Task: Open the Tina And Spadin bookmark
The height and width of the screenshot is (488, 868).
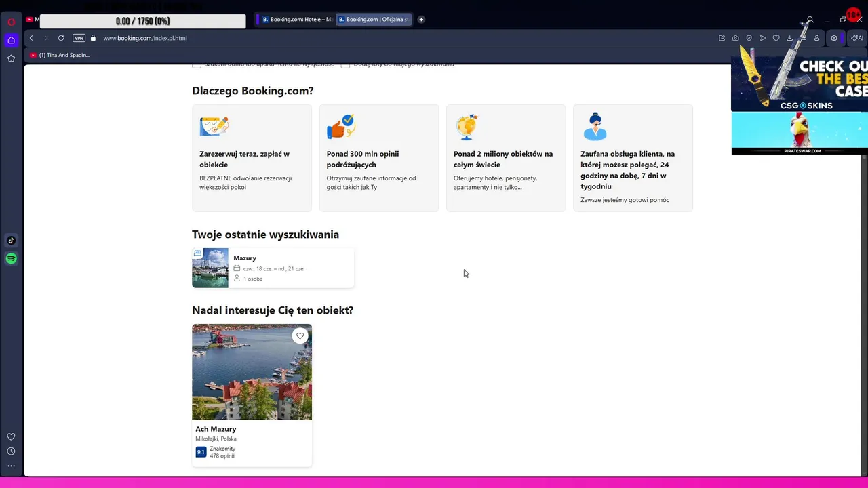Action: tap(60, 55)
